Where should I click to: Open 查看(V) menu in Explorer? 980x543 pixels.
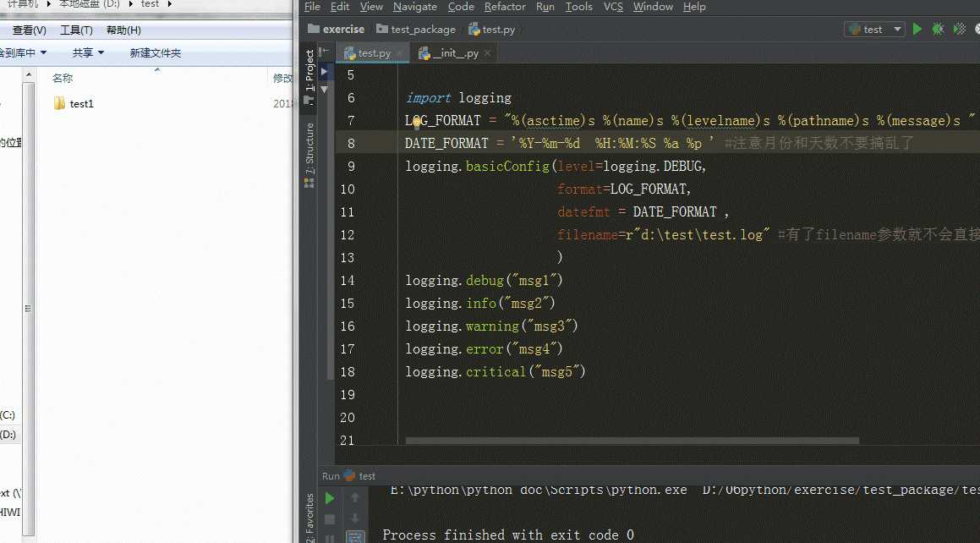29,30
